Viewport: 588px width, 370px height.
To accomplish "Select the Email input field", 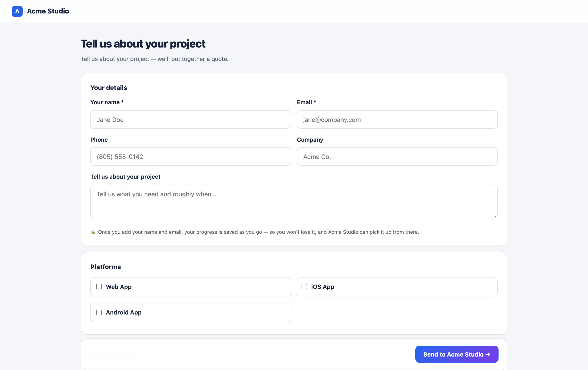I will point(397,119).
